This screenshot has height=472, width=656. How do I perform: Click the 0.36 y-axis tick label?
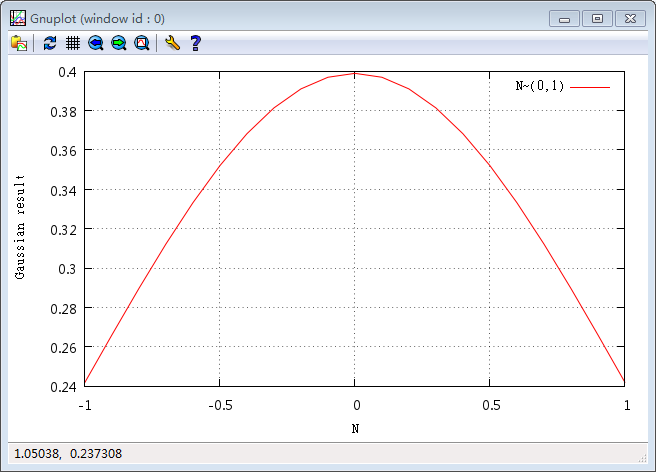64,151
